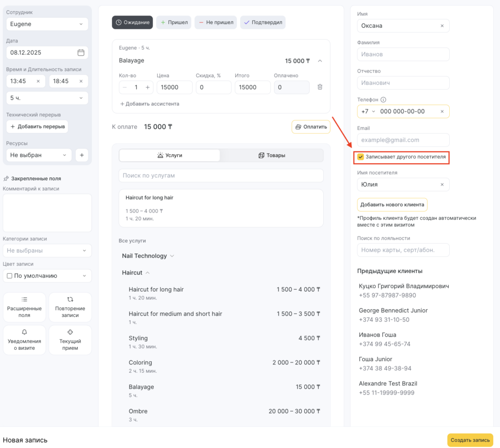Increase Balayage quantity with plus stepper

147,87
